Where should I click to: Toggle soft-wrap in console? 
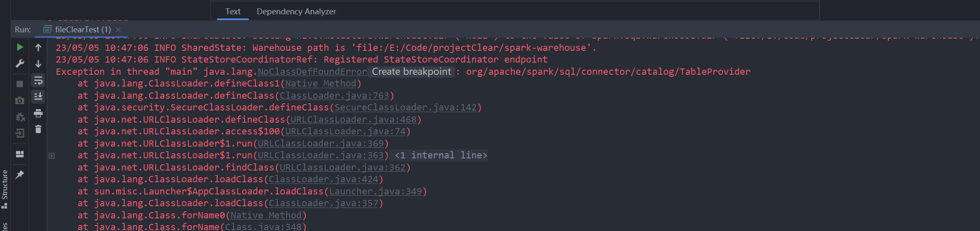(38, 80)
